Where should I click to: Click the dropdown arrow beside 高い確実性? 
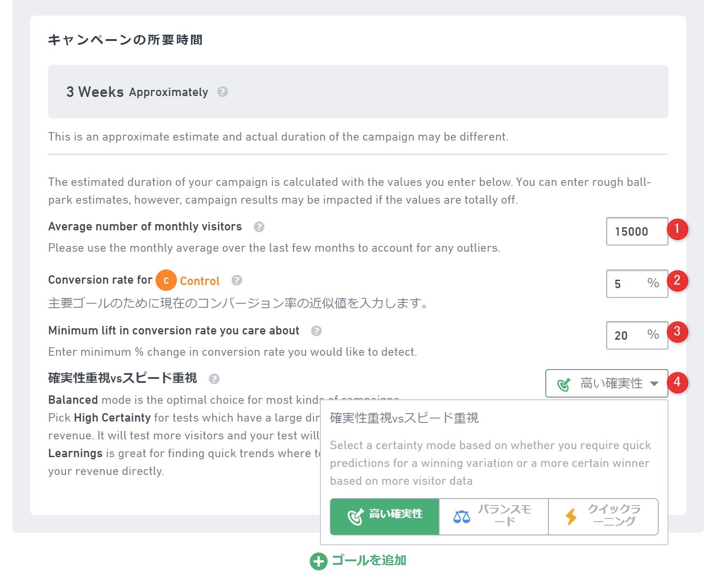pyautogui.click(x=654, y=384)
